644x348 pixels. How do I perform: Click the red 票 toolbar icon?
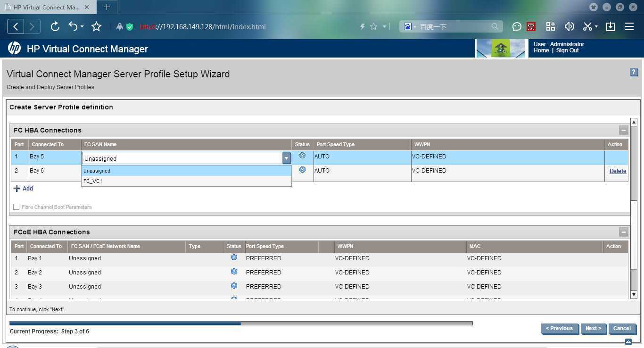[531, 26]
